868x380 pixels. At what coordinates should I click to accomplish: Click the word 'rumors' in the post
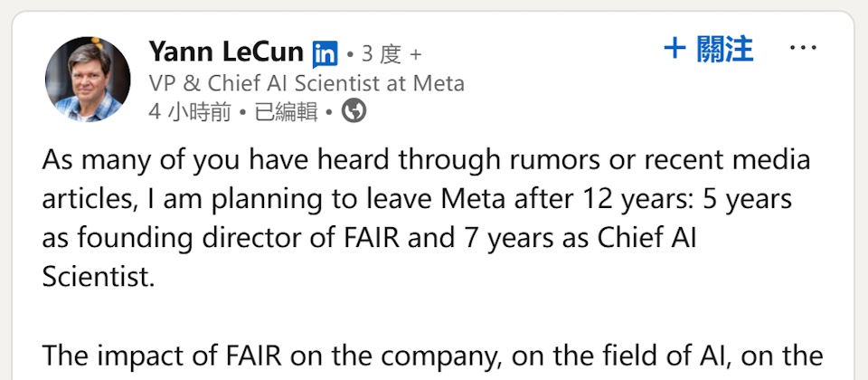pos(561,161)
